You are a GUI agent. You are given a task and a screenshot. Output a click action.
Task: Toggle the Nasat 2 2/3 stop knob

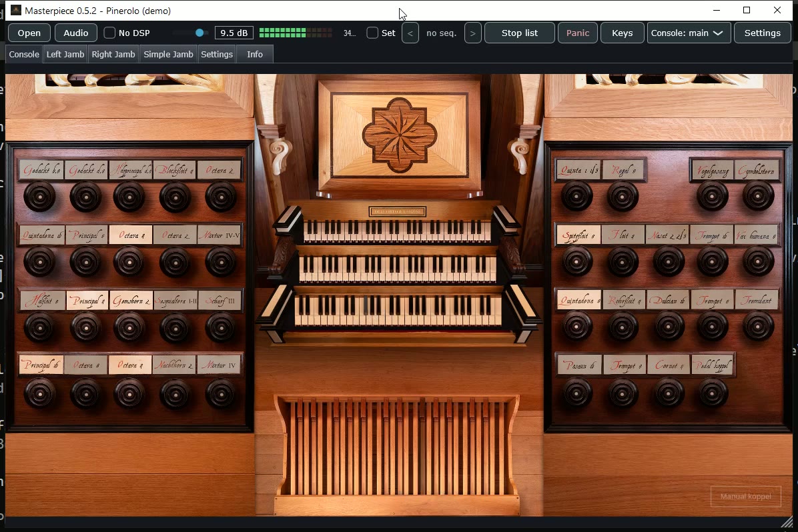[x=668, y=261]
